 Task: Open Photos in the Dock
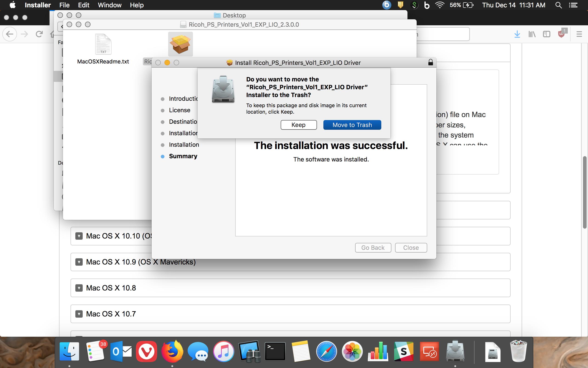[352, 351]
